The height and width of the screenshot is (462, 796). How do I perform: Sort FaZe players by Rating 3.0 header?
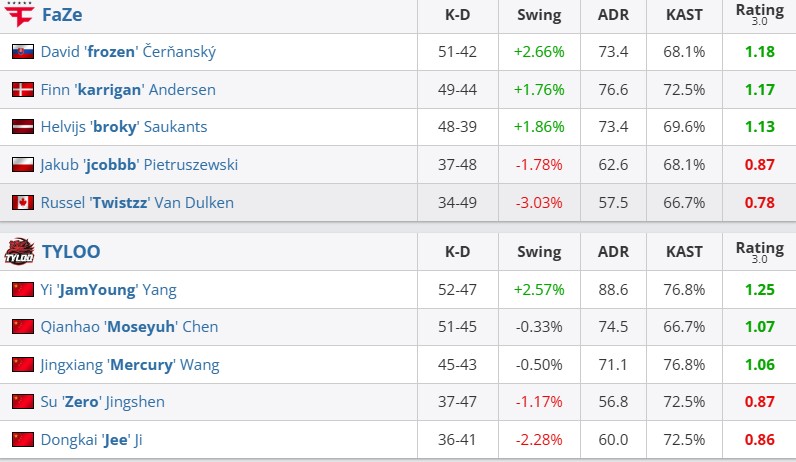point(759,15)
